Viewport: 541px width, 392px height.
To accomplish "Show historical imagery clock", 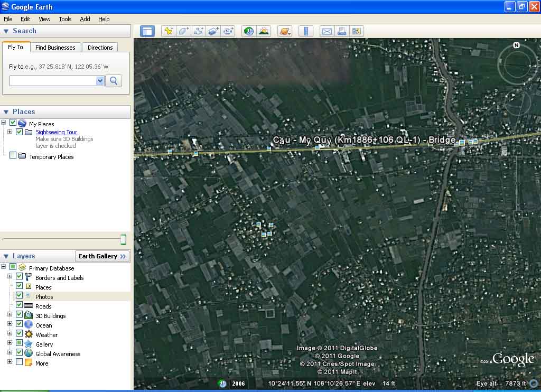I will pos(249,31).
